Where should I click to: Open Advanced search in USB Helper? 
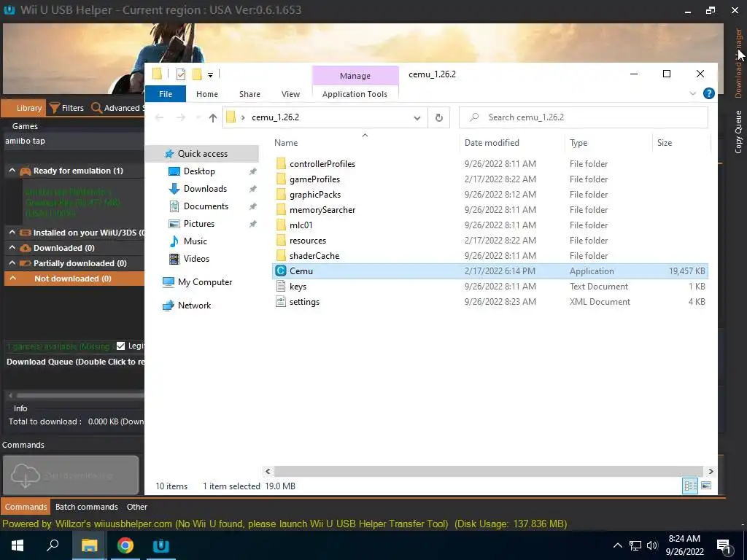(117, 108)
